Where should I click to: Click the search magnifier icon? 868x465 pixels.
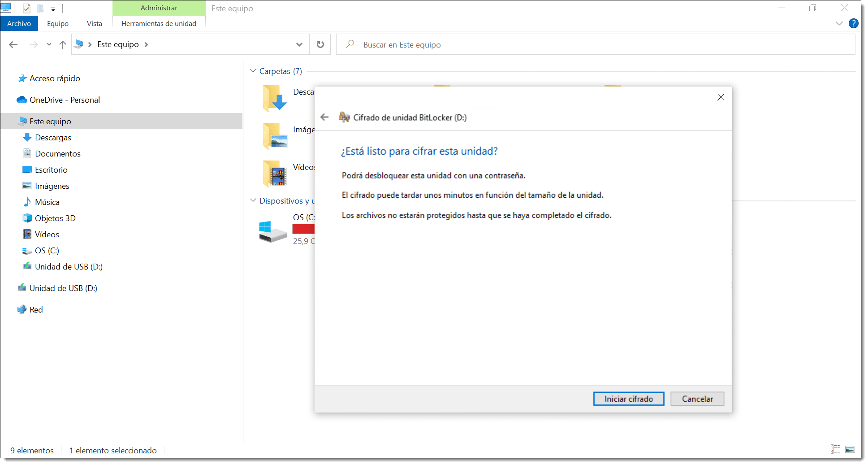[350, 44]
